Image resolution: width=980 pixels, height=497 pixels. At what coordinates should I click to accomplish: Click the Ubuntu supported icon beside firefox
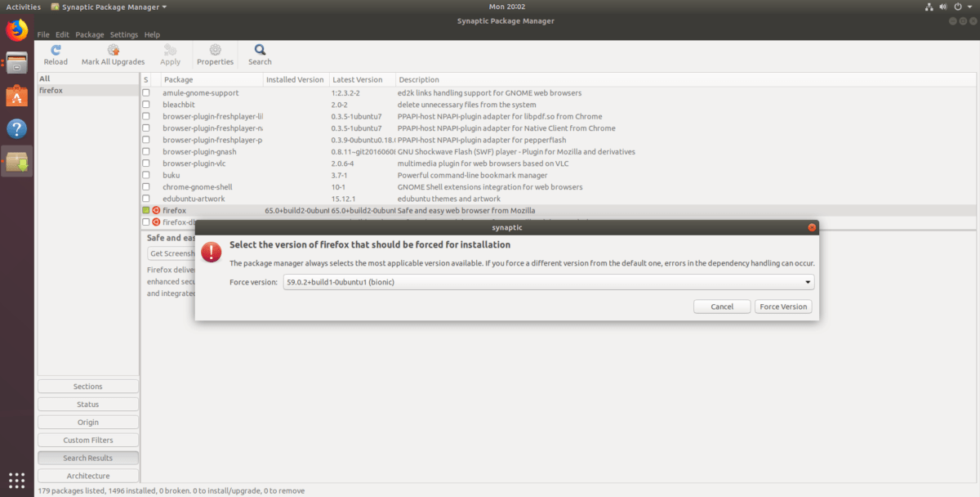click(156, 210)
